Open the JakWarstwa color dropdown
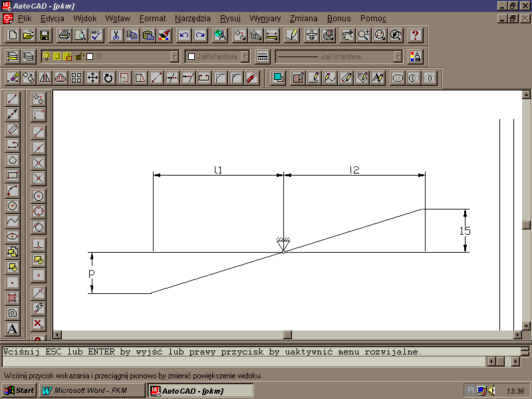Screen dimensions: 532x399 245,57
